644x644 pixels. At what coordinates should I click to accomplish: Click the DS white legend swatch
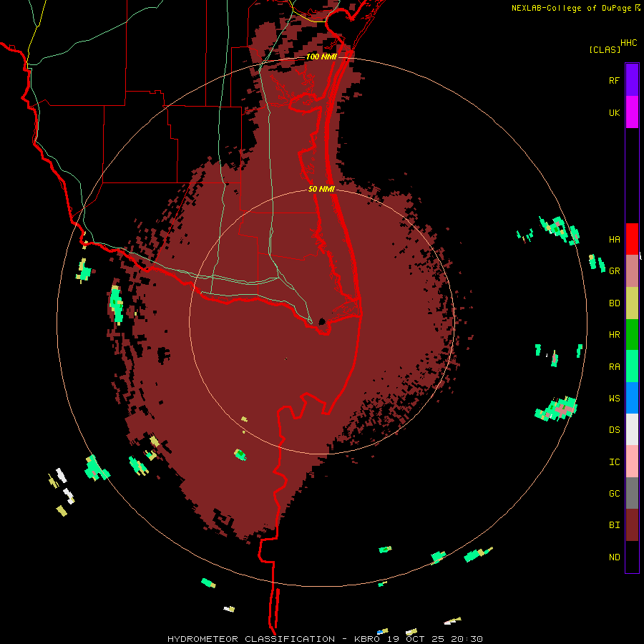632,429
